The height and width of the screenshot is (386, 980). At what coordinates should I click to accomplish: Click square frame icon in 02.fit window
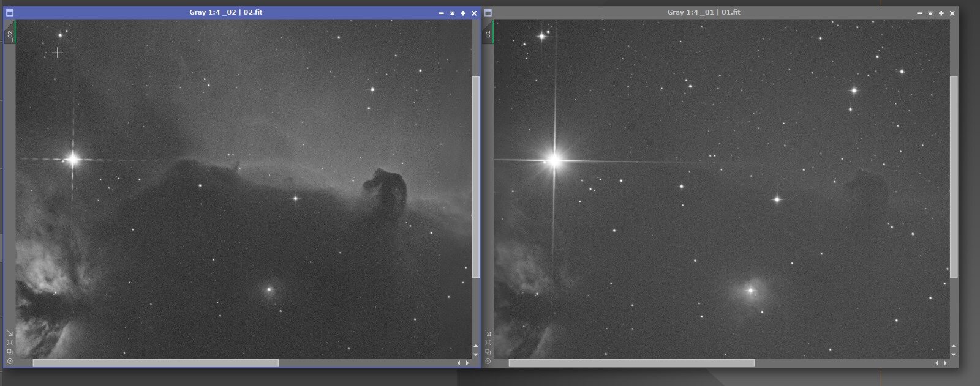[10, 343]
